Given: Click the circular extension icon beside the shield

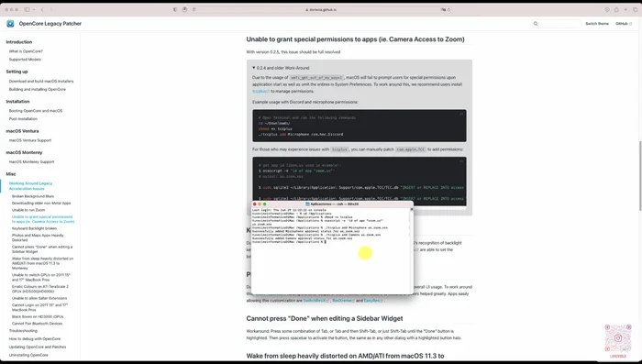Looking at the screenshot, I should 184,9.
